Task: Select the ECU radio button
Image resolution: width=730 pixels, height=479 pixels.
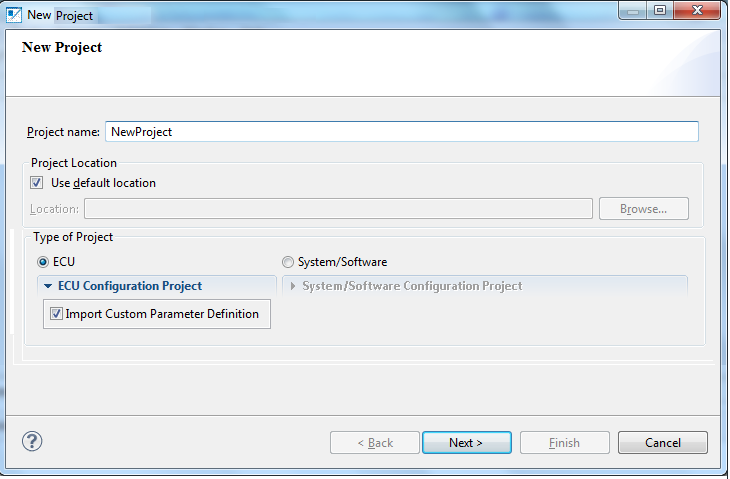Action: (x=43, y=262)
